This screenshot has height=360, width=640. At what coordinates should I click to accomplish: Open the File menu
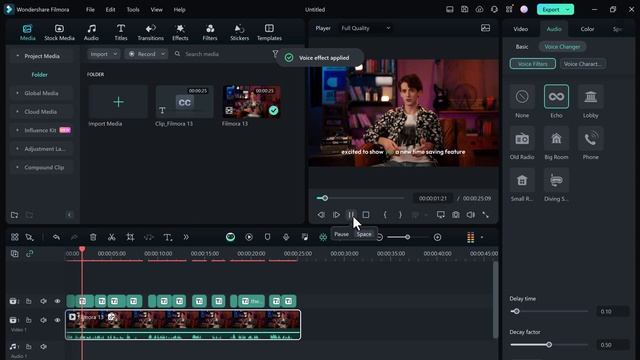coord(90,9)
